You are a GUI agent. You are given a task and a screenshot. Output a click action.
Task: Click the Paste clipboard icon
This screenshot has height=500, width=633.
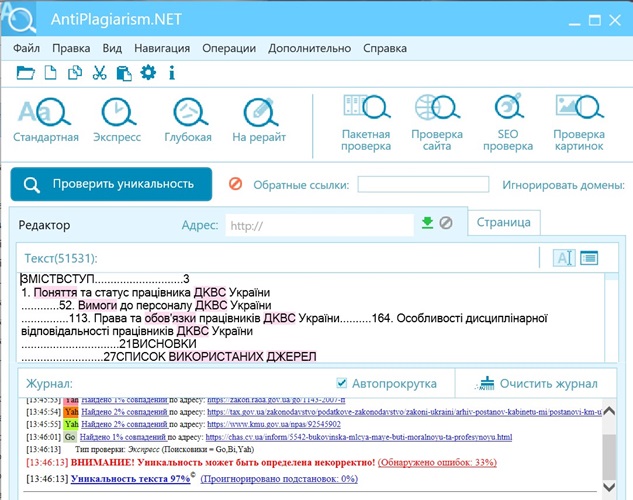click(x=124, y=73)
